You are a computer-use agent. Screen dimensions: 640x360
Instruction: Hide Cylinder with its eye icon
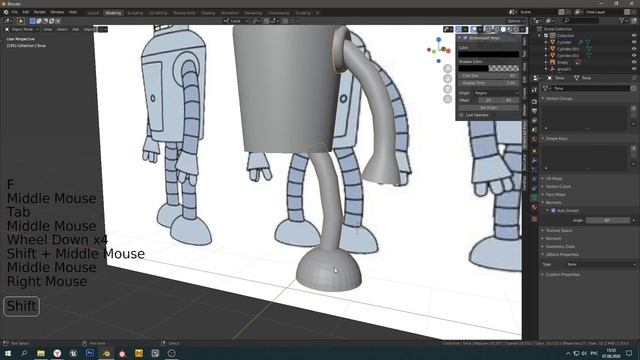634,42
